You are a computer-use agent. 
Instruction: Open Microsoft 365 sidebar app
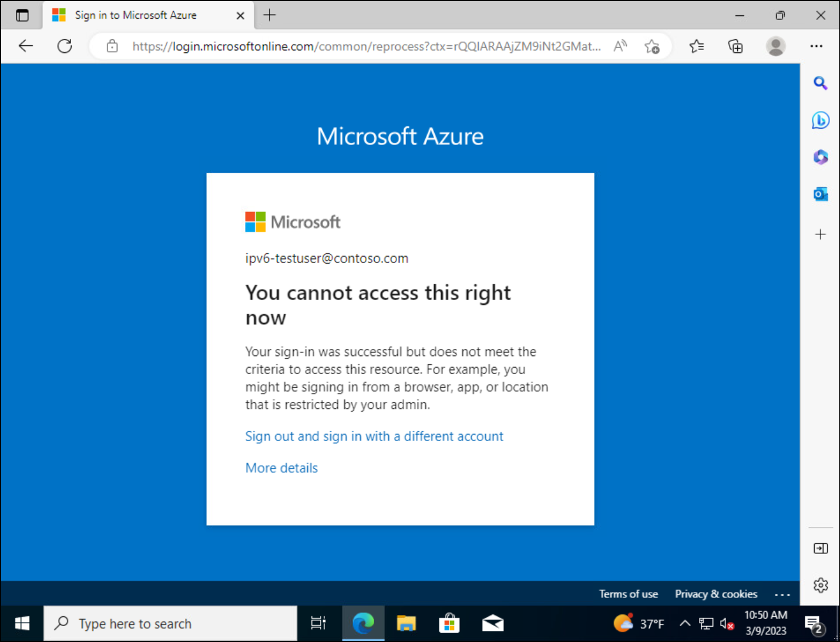[x=821, y=157]
